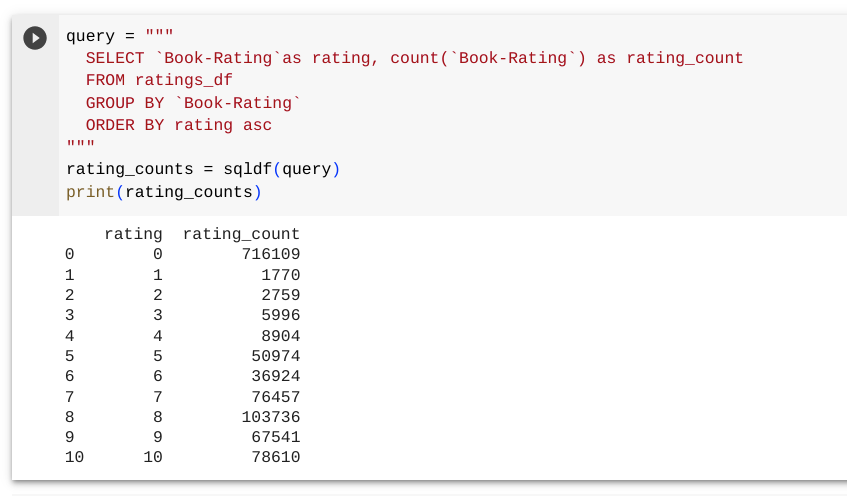This screenshot has width=847, height=496.
Task: Click the rating_count column header in output
Action: point(241,234)
